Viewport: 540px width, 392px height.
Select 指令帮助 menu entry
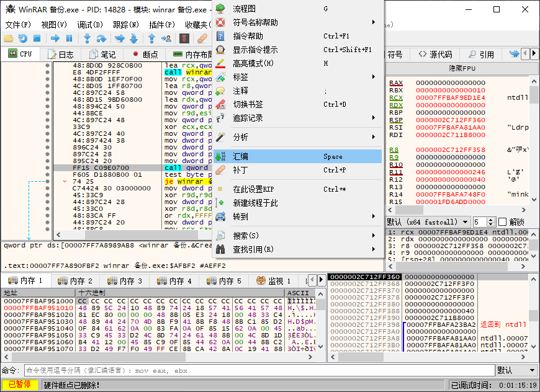(298, 36)
